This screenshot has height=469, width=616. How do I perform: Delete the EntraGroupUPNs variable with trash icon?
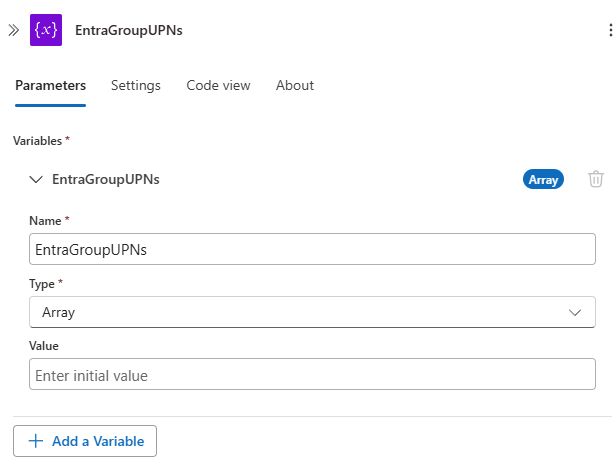coord(596,179)
